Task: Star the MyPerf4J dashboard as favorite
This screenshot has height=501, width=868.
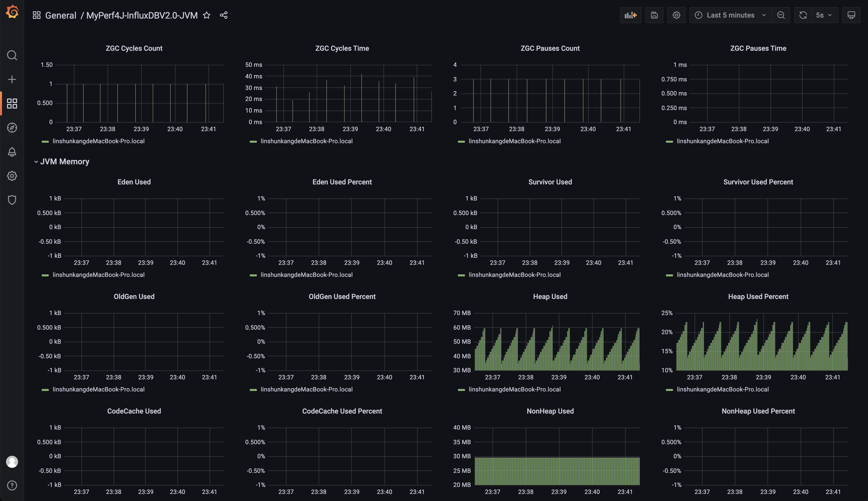Action: coord(207,15)
